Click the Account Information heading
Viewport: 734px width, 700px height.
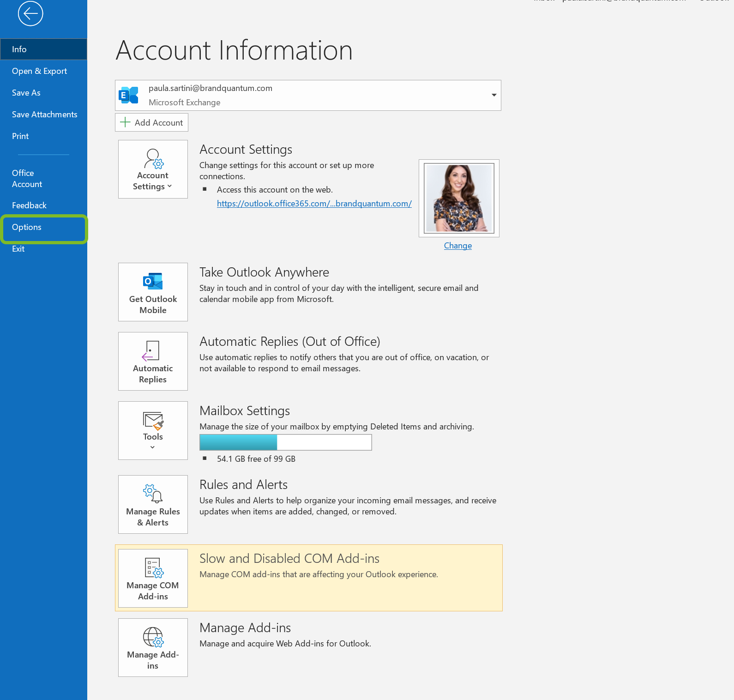coord(234,50)
